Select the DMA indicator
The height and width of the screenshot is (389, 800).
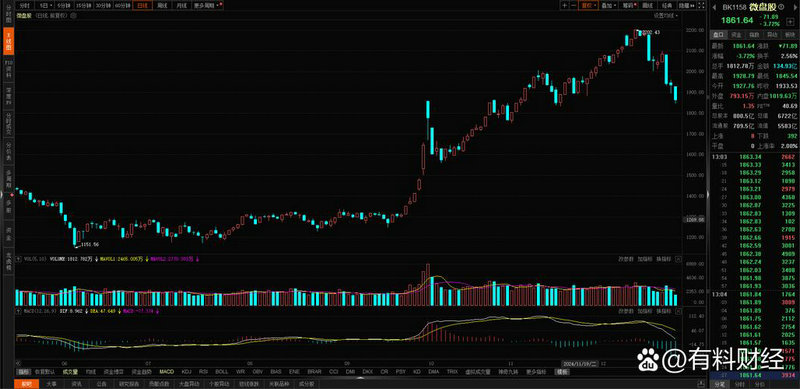(434, 372)
